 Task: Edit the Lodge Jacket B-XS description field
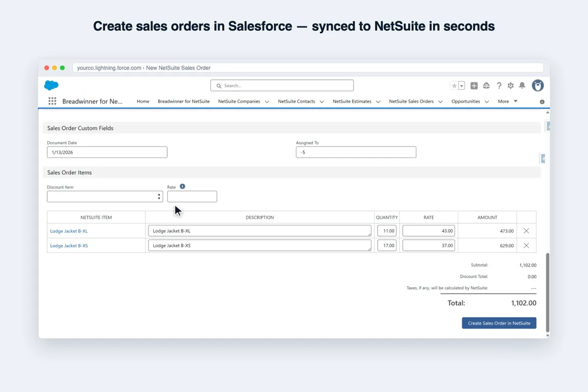(260, 245)
